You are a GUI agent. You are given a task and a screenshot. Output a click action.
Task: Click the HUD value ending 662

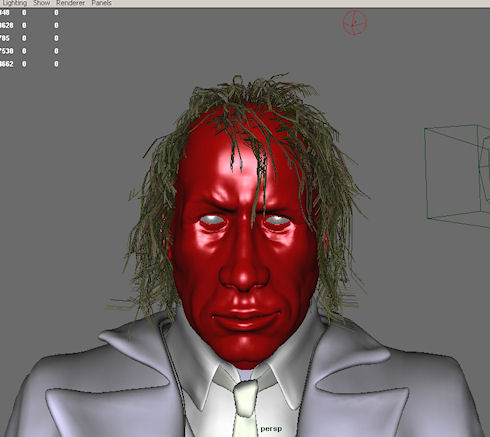coord(7,64)
